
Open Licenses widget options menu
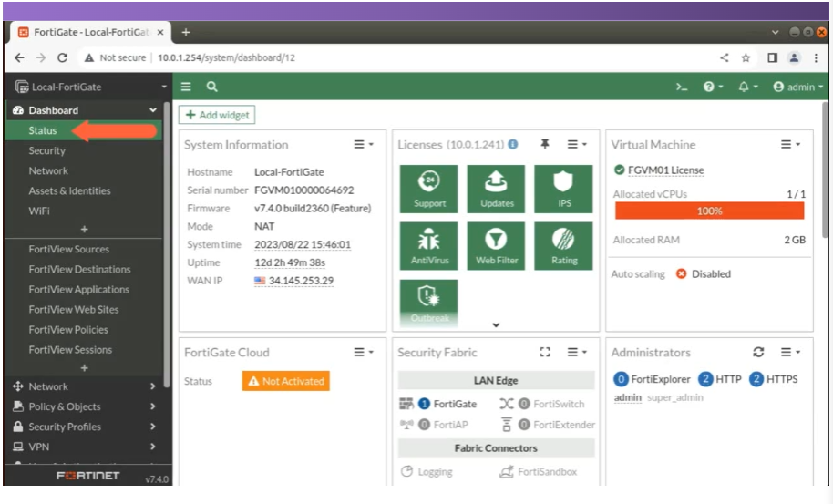(x=577, y=144)
